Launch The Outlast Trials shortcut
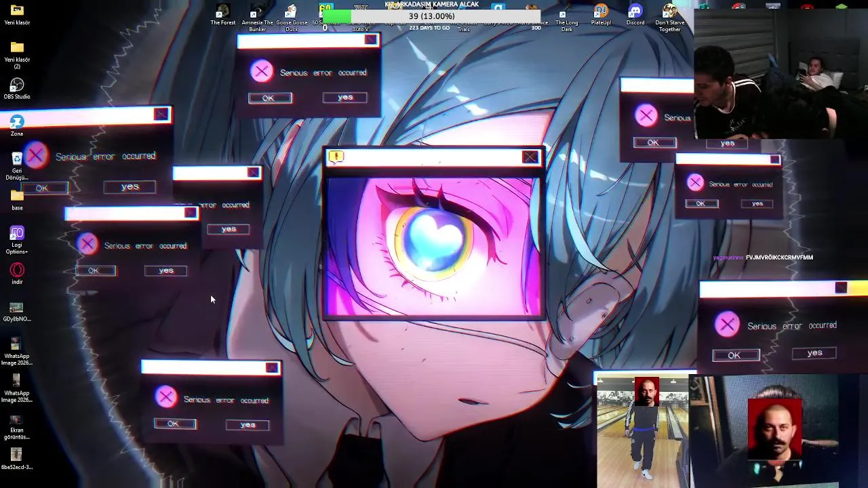Image resolution: width=868 pixels, height=488 pixels. pos(464,18)
